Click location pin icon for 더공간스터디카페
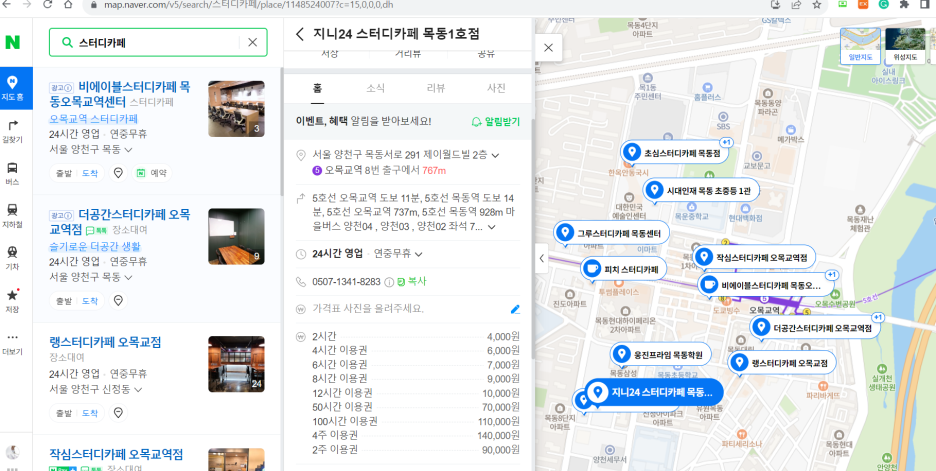Screen dimensions: 936x471 (118, 300)
